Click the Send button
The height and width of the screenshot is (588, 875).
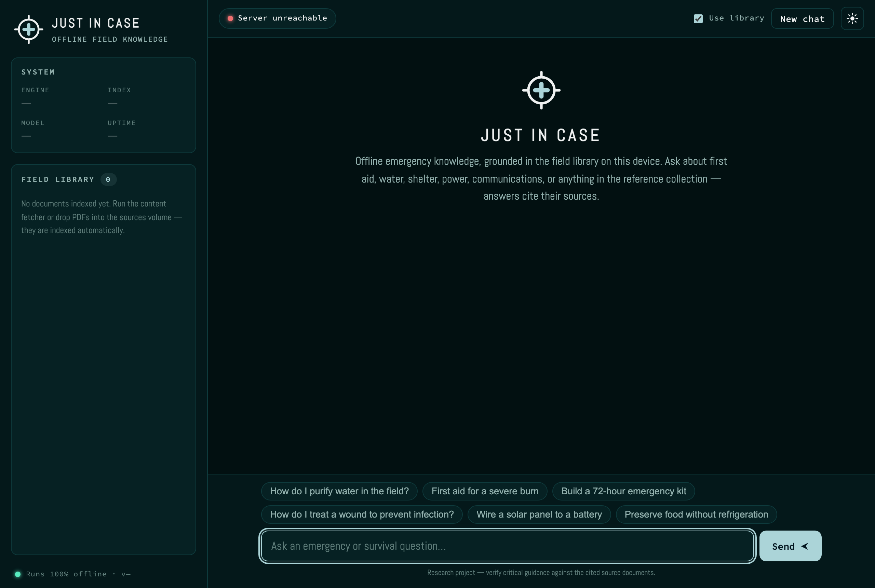790,546
